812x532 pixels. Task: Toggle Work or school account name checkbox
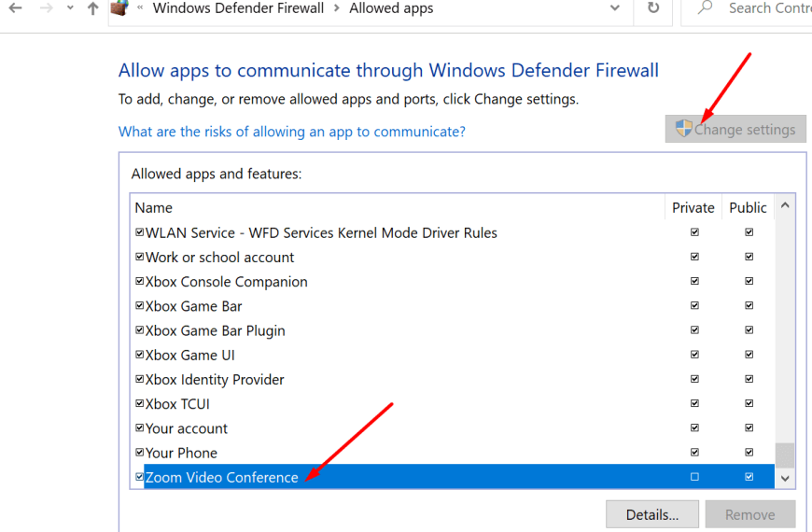coord(139,257)
